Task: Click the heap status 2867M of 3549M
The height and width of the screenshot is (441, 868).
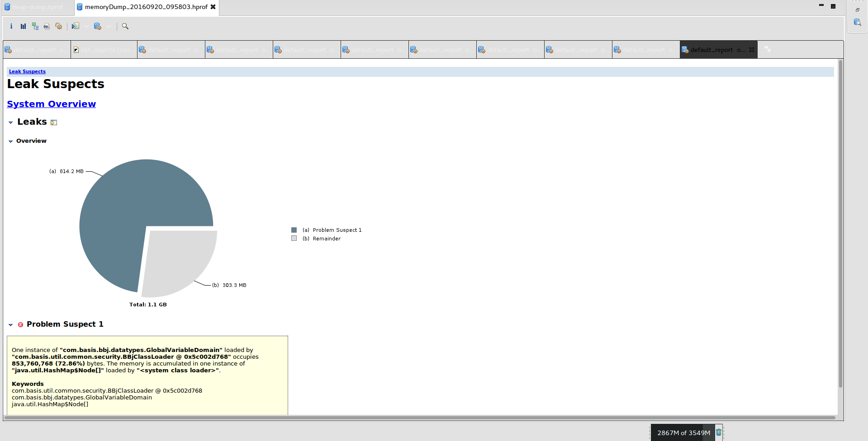Action: click(683, 433)
